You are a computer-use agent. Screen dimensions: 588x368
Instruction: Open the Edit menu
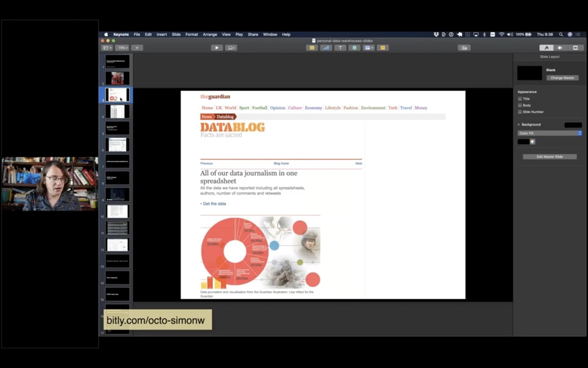(148, 34)
